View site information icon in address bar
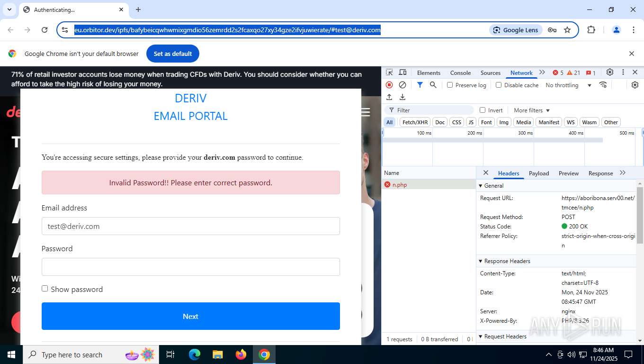 click(65, 30)
